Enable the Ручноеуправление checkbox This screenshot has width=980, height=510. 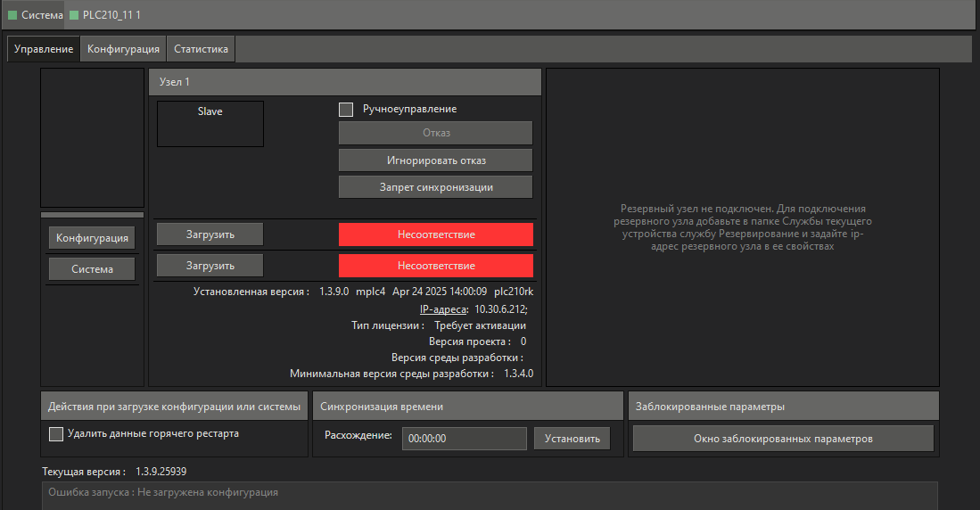[346, 110]
